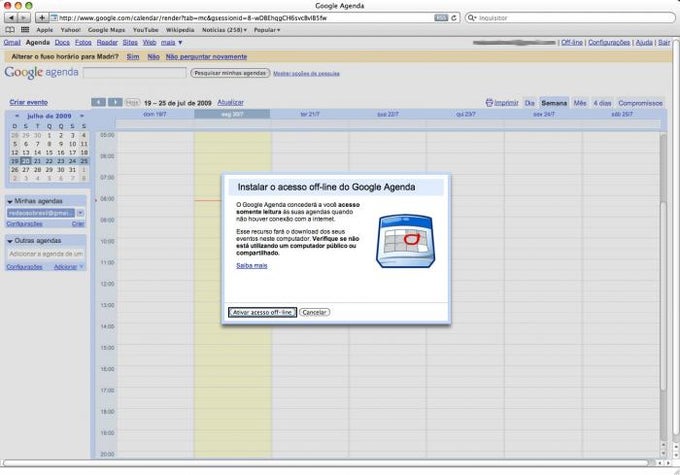Click the Google agenda logo
This screenshot has height=475, width=680.
(41, 72)
